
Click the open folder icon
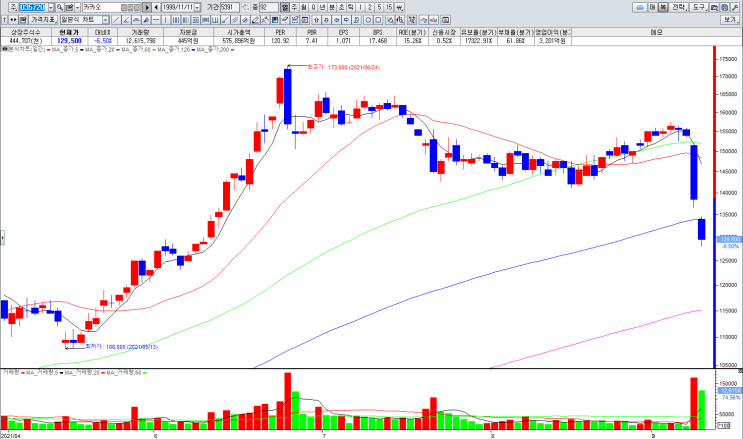coord(714,8)
